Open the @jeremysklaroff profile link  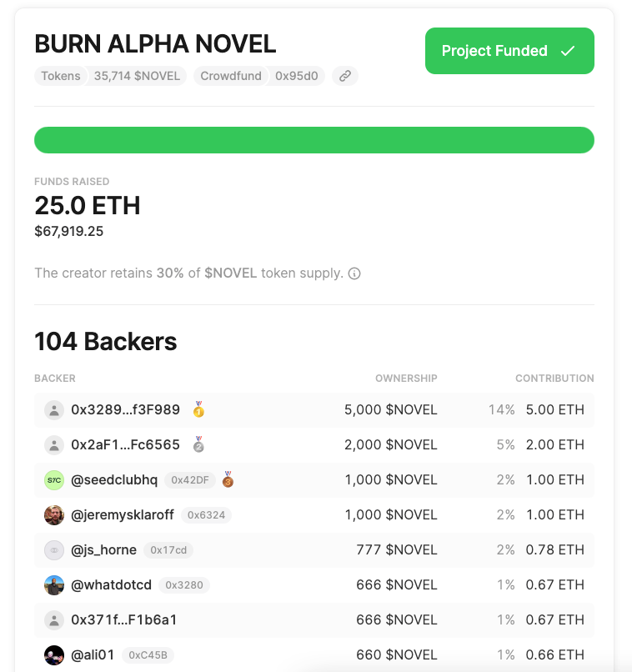tap(123, 514)
